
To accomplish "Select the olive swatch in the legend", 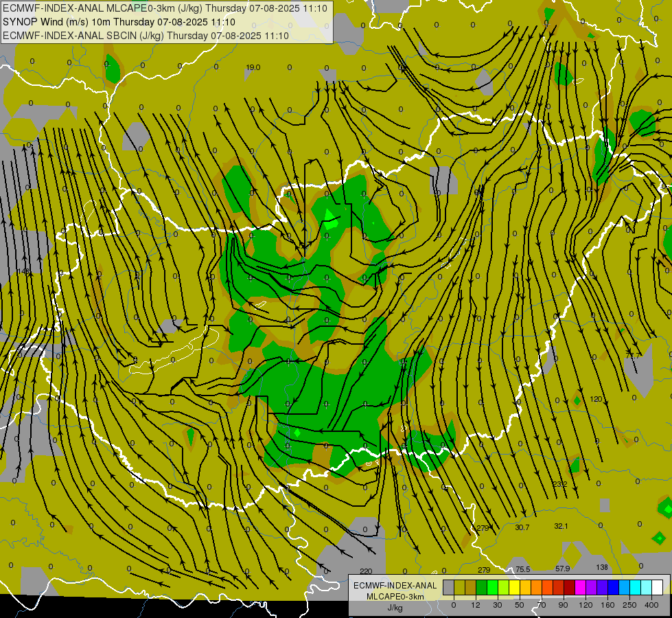I will tap(459, 587).
